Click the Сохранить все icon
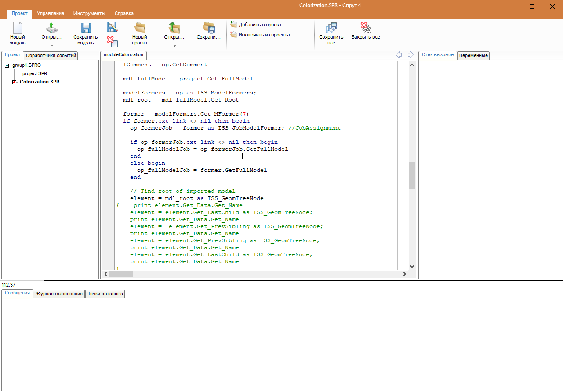Viewport: 563px width, 392px height. tap(331, 28)
